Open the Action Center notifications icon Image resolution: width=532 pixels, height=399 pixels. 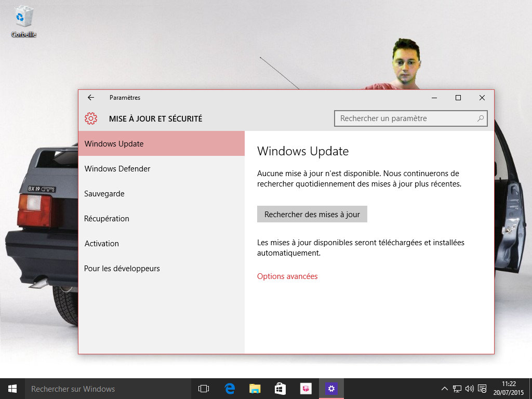pos(482,389)
